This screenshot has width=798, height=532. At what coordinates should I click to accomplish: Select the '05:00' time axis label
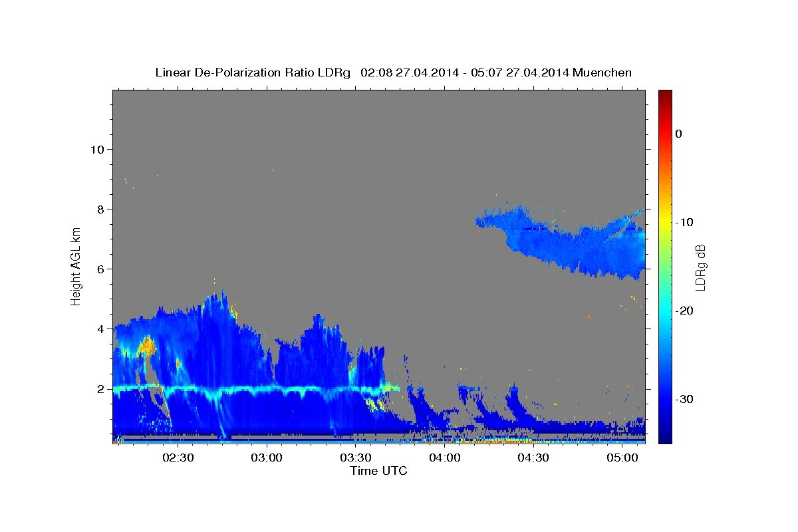click(622, 458)
